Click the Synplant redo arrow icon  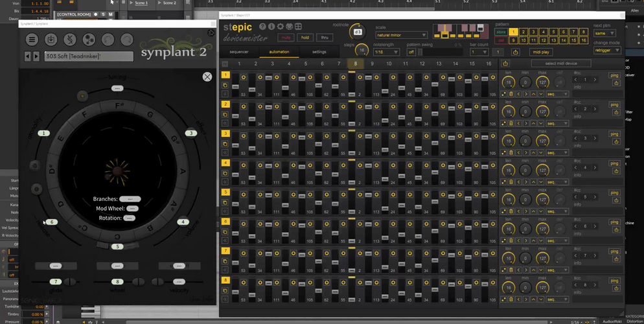(127, 40)
